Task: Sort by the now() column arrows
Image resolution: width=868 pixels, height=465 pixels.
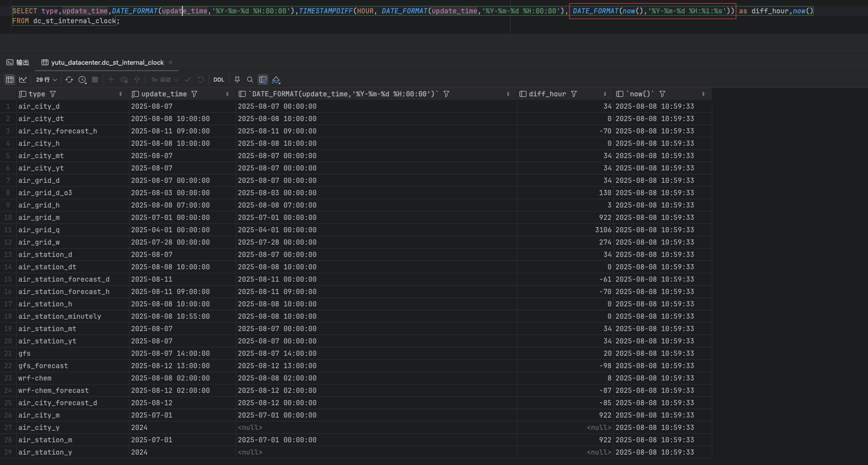Action: pos(703,94)
